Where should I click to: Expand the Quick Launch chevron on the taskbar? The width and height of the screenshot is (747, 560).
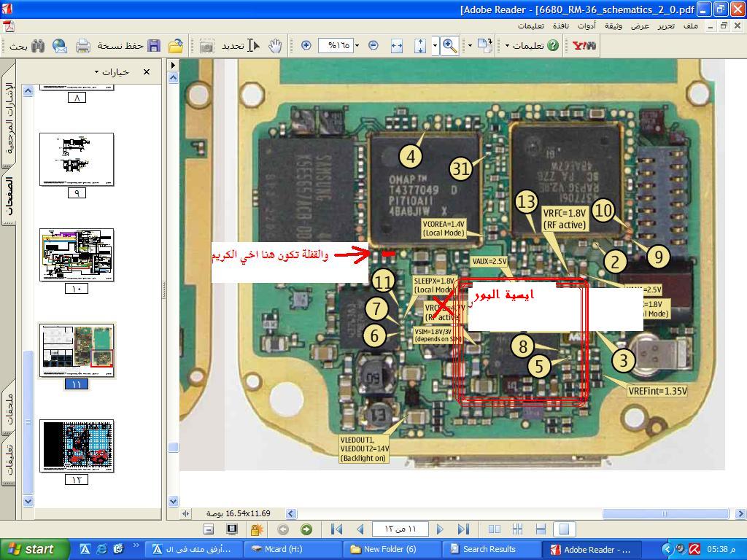point(136,545)
